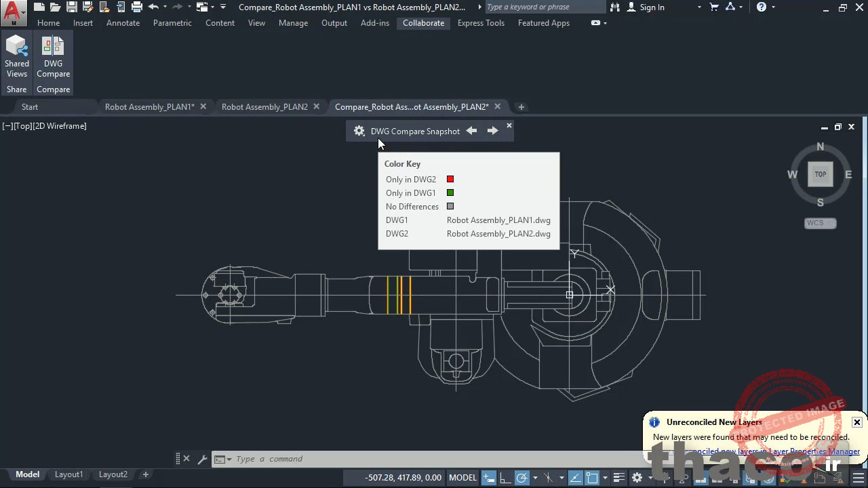This screenshot has width=868, height=488.
Task: Click the Save floppy-disk icon
Action: (x=71, y=7)
